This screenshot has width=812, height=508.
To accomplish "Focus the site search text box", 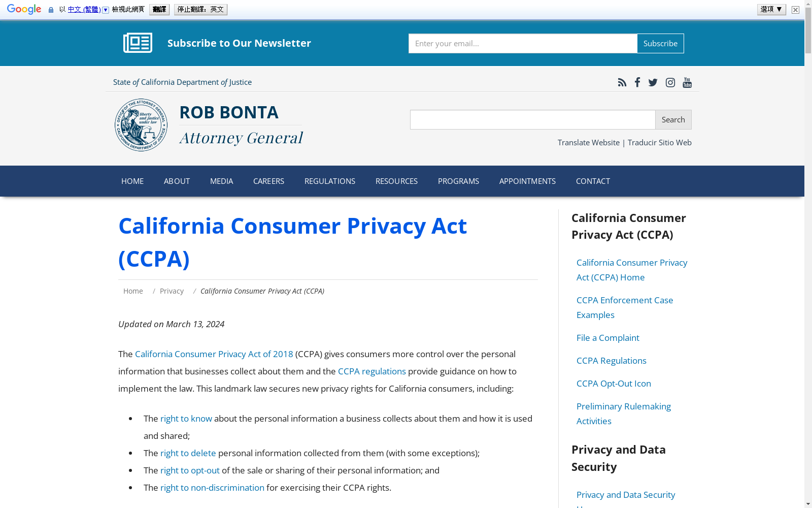I will click(532, 120).
